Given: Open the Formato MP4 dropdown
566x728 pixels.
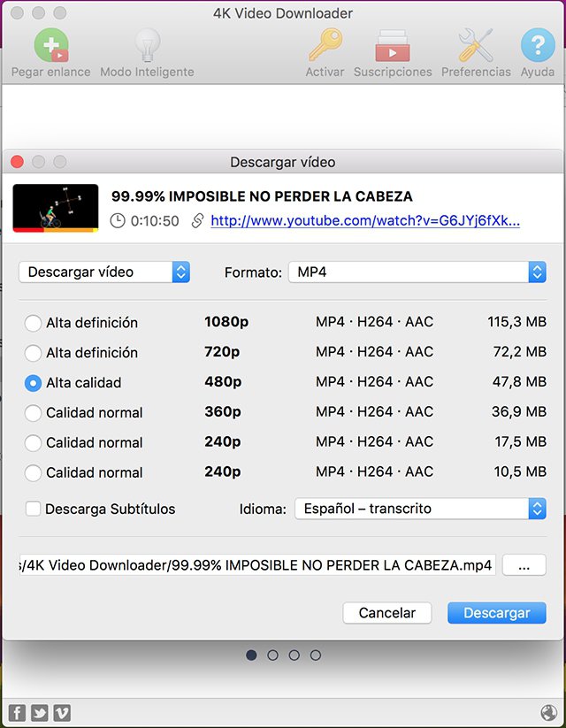Looking at the screenshot, I should tap(417, 272).
